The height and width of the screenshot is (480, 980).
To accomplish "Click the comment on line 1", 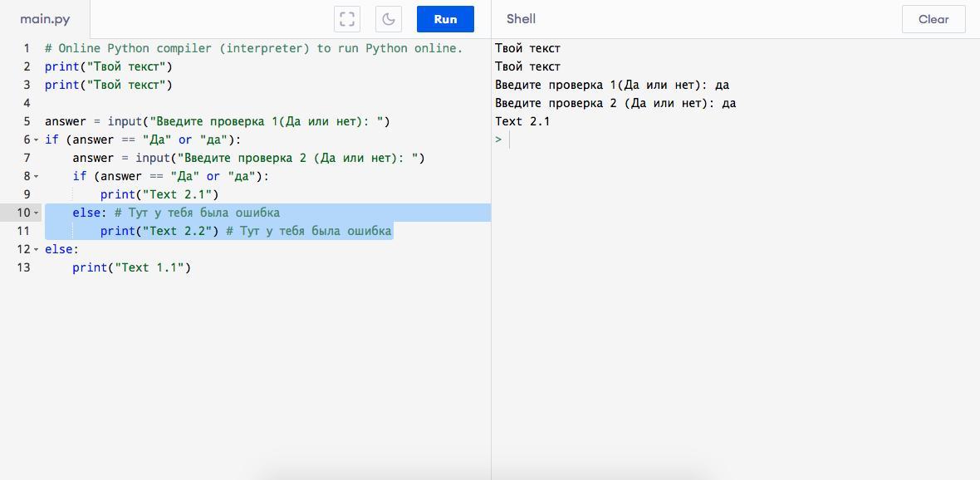I will point(254,48).
